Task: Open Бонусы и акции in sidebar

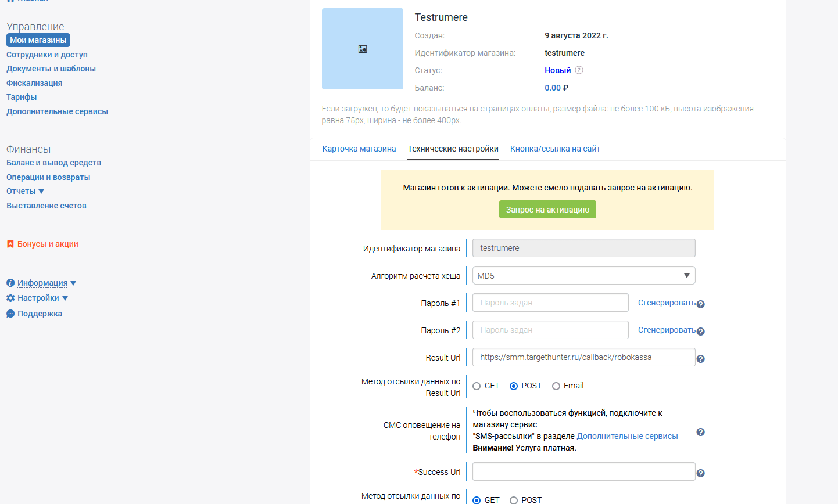Action: tap(47, 244)
